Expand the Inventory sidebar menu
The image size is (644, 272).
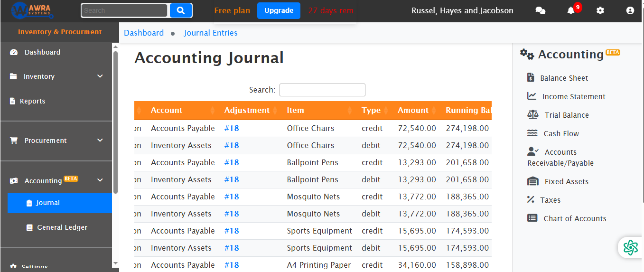[x=100, y=76]
